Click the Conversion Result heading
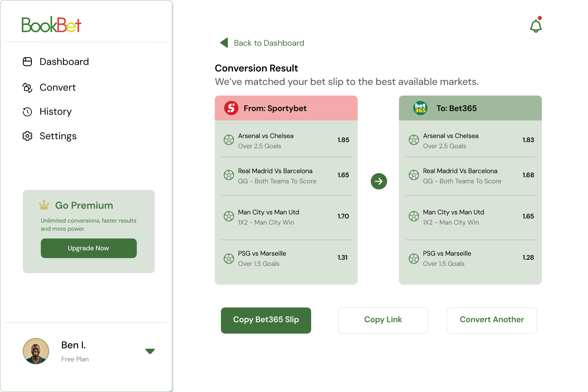Viewport: 588px width, 392px height. (x=256, y=68)
